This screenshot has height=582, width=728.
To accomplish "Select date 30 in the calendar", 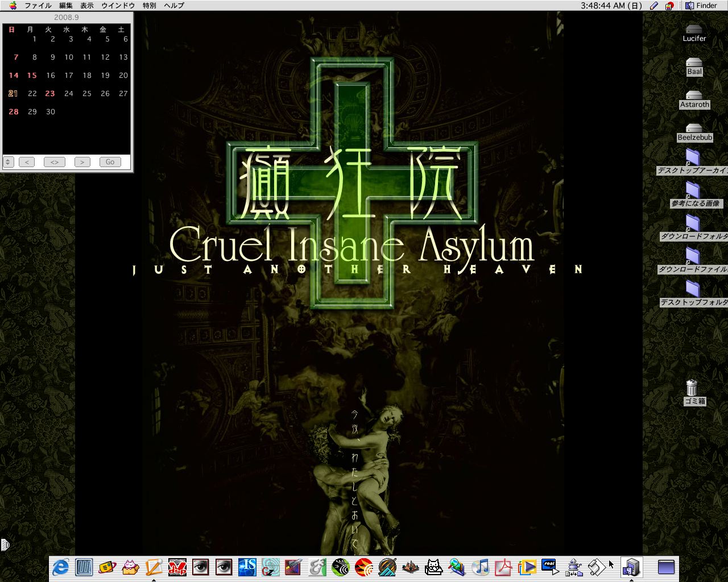I will point(50,111).
